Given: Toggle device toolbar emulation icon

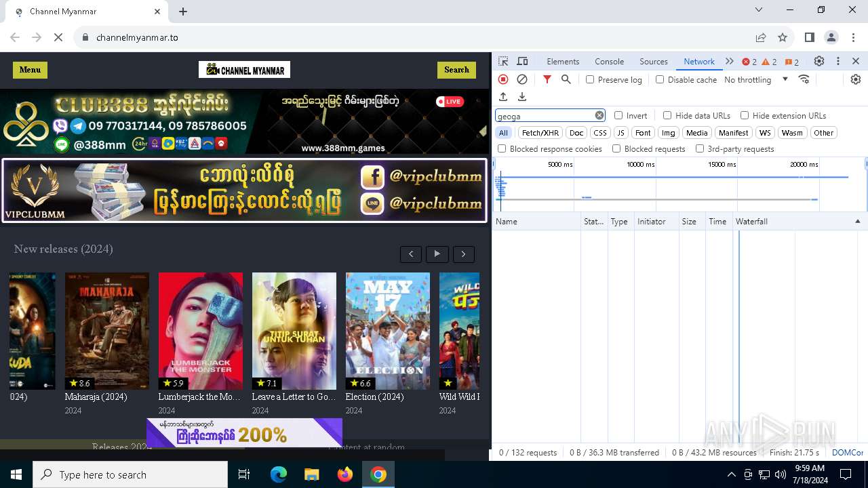Looking at the screenshot, I should coord(522,62).
